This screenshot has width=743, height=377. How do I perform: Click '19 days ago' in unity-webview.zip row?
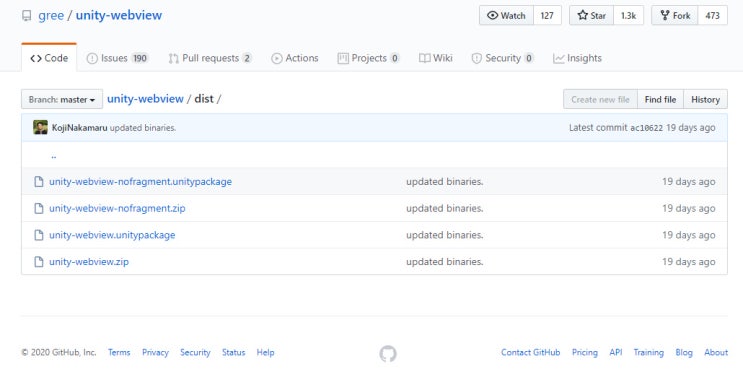[689, 262]
